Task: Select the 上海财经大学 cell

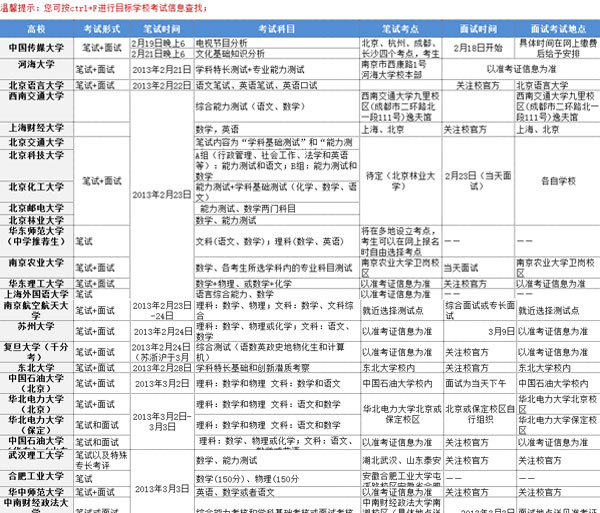Action: point(36,129)
